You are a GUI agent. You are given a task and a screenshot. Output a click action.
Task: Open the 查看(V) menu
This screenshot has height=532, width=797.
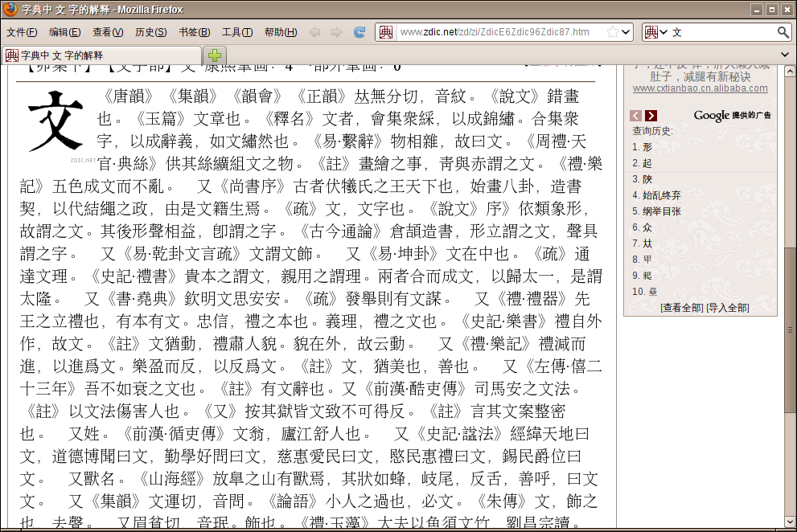coord(108,32)
